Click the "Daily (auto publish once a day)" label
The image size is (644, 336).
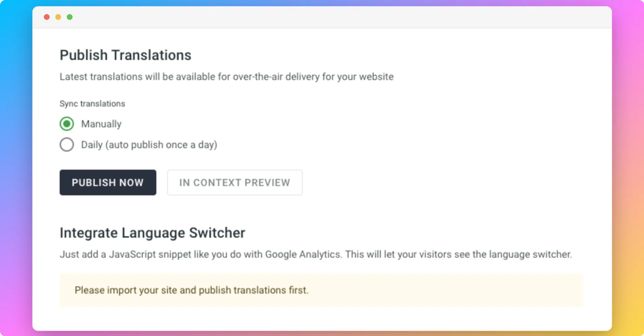pyautogui.click(x=149, y=145)
